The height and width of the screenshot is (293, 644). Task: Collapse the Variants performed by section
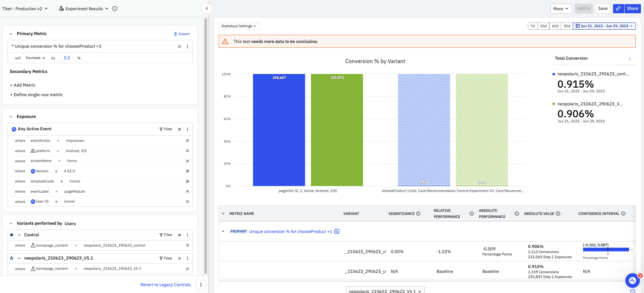coord(11,223)
